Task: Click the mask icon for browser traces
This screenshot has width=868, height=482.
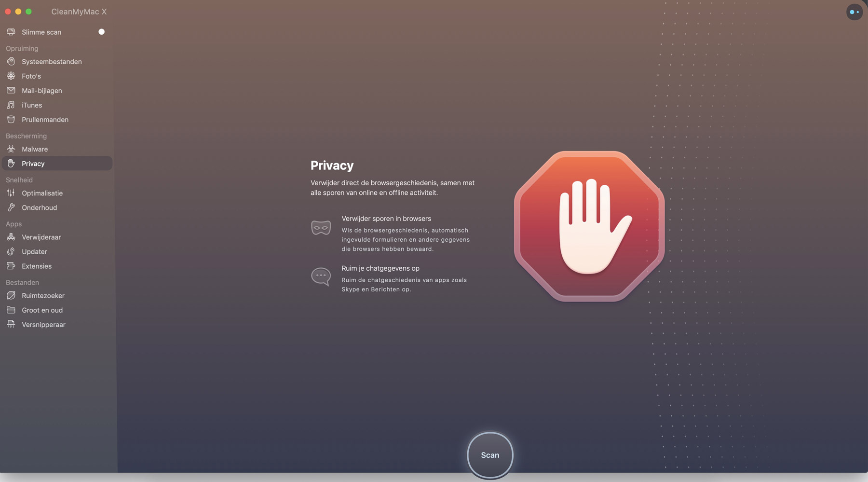Action: pyautogui.click(x=321, y=227)
